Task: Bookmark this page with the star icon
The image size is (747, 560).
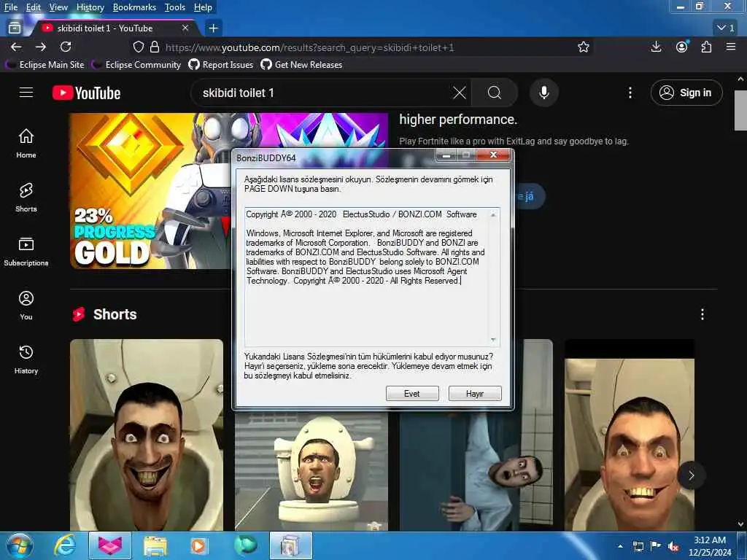Action: pyautogui.click(x=584, y=47)
